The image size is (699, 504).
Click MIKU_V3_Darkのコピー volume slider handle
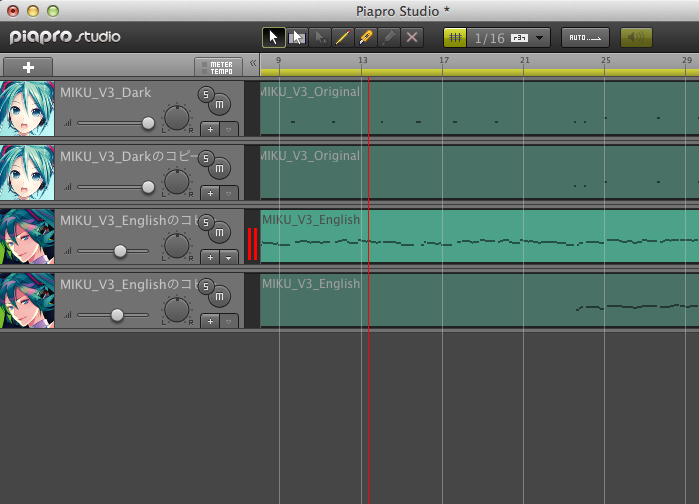[148, 187]
